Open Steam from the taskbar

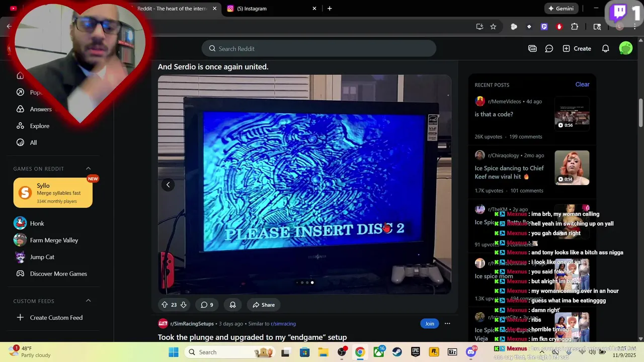[x=397, y=352]
